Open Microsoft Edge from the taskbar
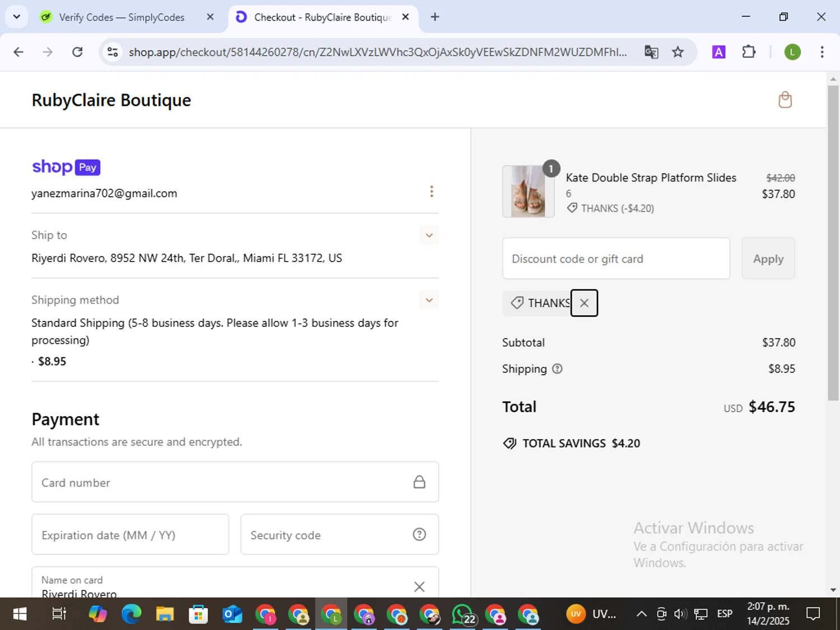840x630 pixels. pyautogui.click(x=132, y=614)
